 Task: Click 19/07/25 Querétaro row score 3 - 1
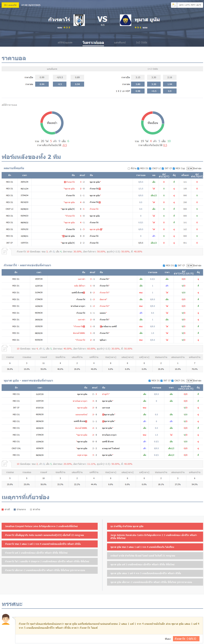click(92, 279)
